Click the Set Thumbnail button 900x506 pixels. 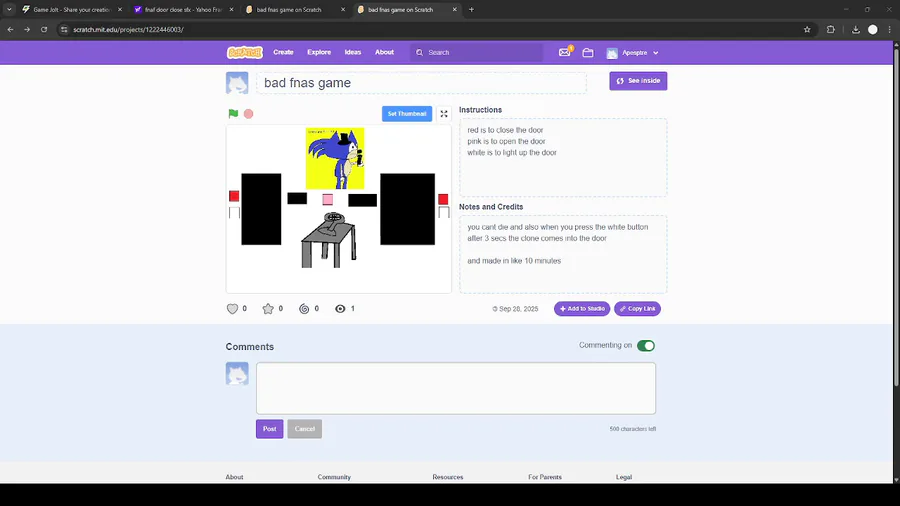[407, 114]
